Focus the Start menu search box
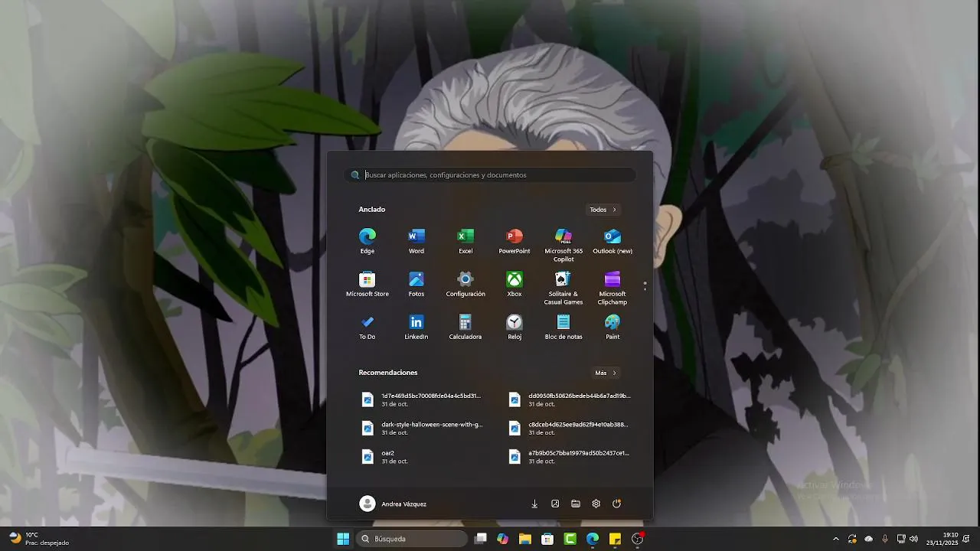The width and height of the screenshot is (980, 551). coord(490,174)
